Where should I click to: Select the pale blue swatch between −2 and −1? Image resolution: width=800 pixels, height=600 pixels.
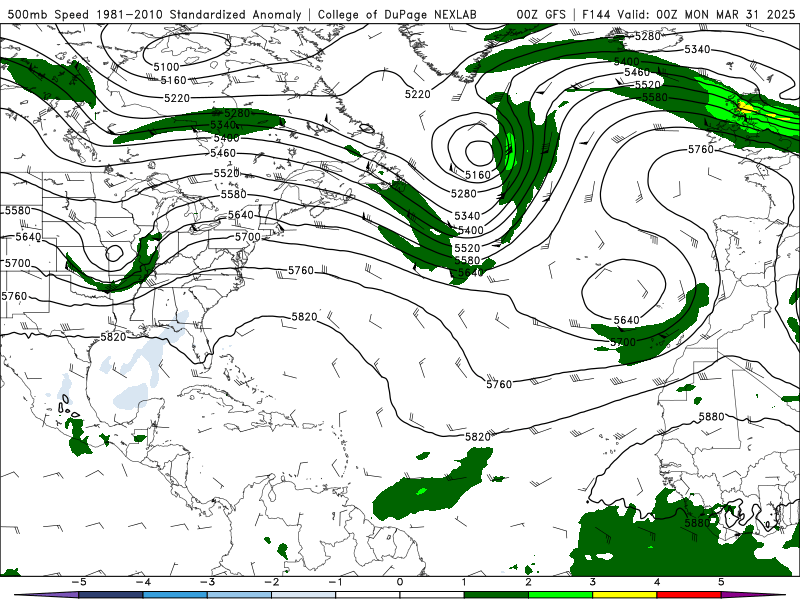(x=304, y=595)
